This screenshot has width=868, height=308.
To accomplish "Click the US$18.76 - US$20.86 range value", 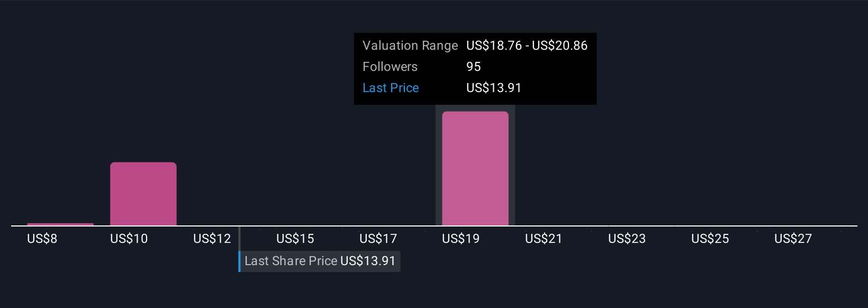I will [527, 46].
